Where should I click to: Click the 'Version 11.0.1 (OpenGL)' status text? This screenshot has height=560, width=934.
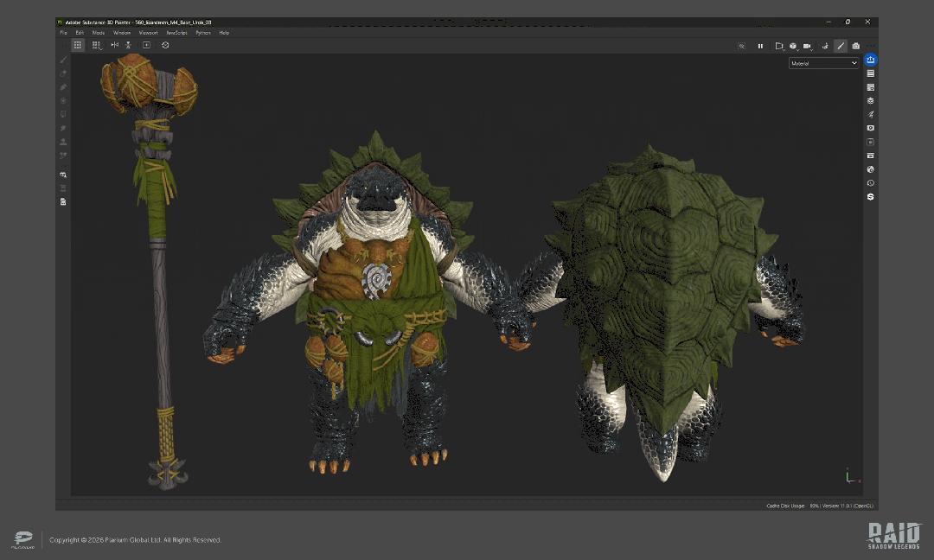848,506
